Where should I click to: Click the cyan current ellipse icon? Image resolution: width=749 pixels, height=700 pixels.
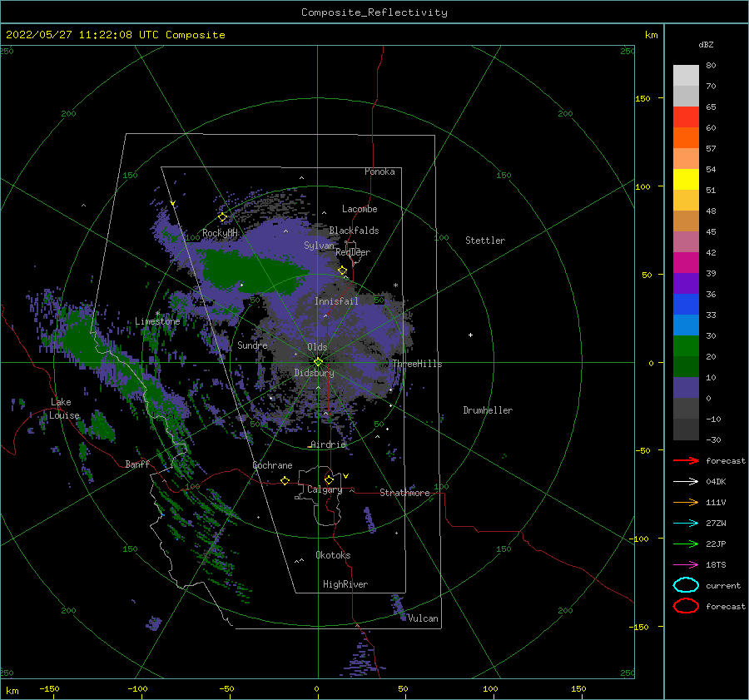pyautogui.click(x=686, y=585)
